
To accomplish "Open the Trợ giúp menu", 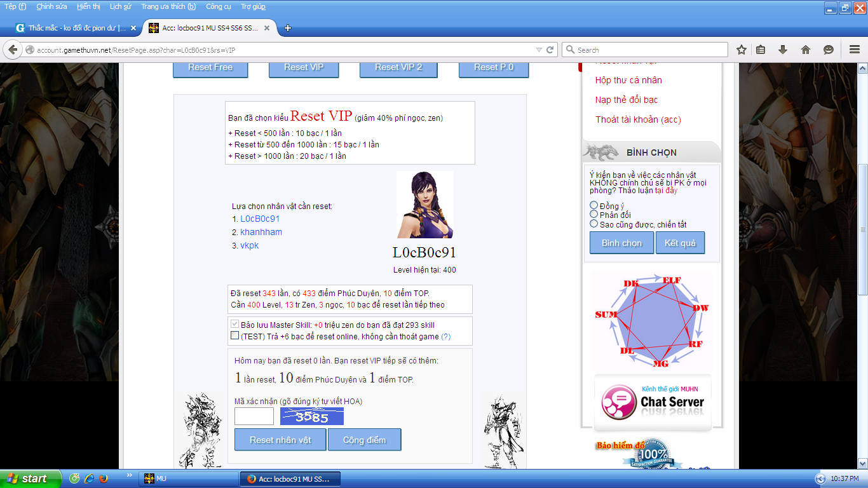I will click(x=253, y=6).
